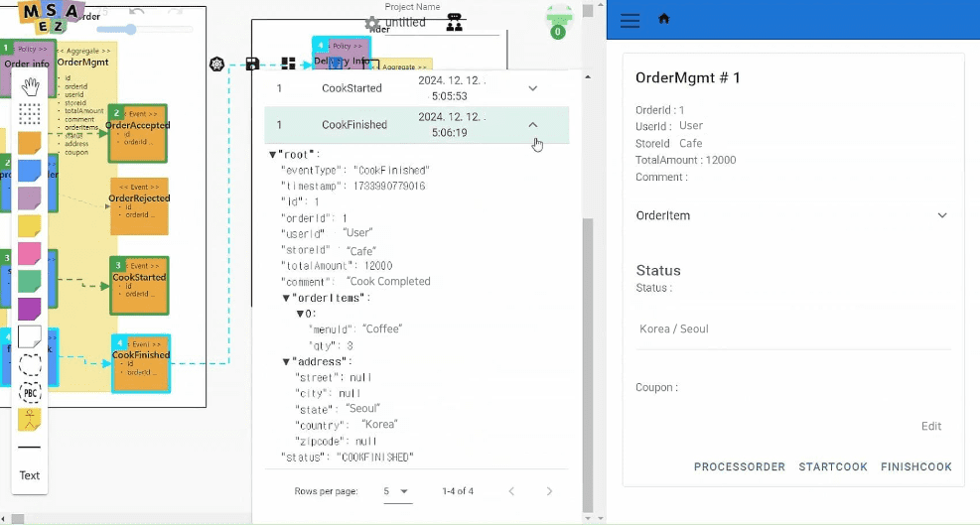Expand the OrderItem section

(942, 215)
